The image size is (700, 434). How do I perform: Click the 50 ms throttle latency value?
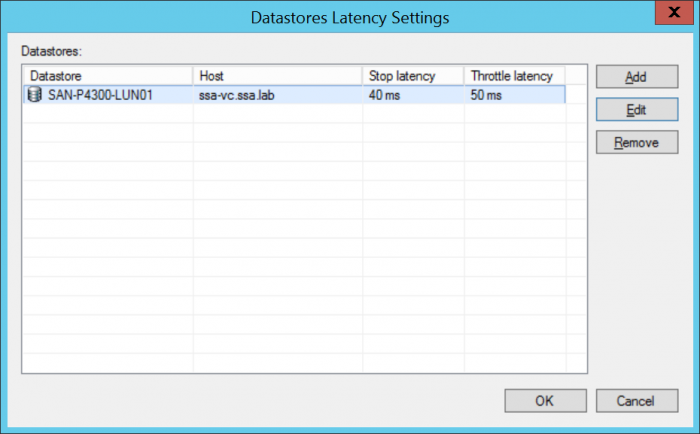(x=485, y=95)
